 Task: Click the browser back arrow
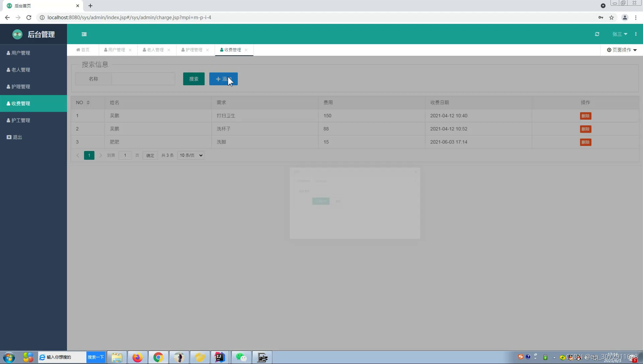7,17
